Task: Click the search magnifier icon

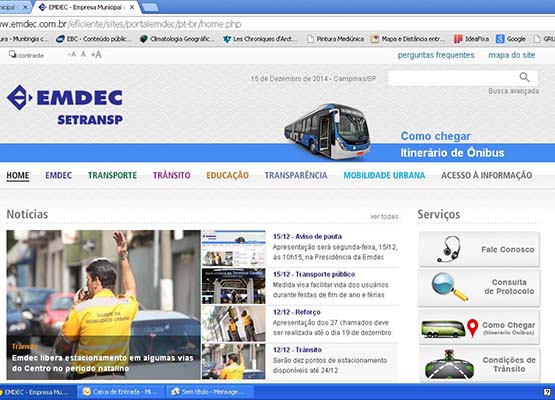Action: 524,77
